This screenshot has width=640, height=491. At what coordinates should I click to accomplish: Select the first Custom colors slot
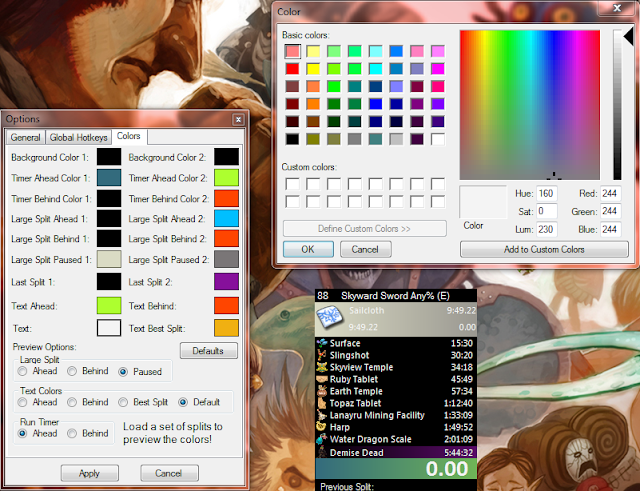tap(292, 184)
